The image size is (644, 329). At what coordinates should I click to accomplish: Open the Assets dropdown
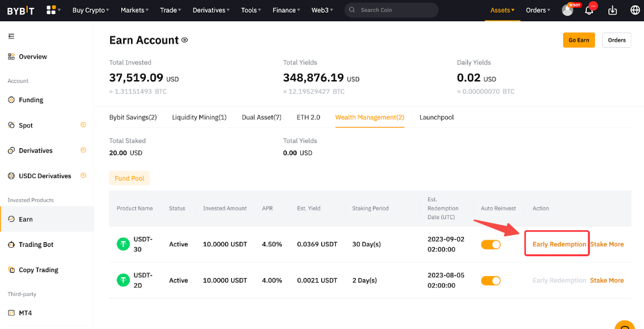point(502,10)
